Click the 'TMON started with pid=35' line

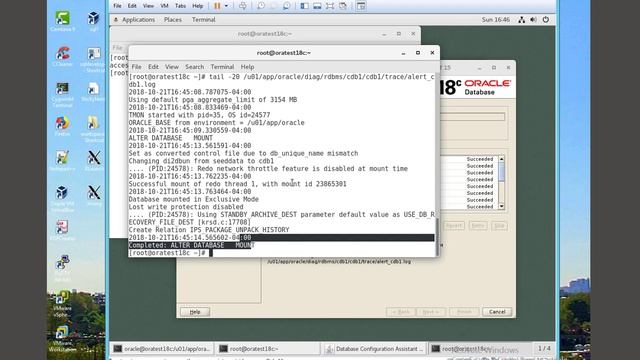coord(199,115)
